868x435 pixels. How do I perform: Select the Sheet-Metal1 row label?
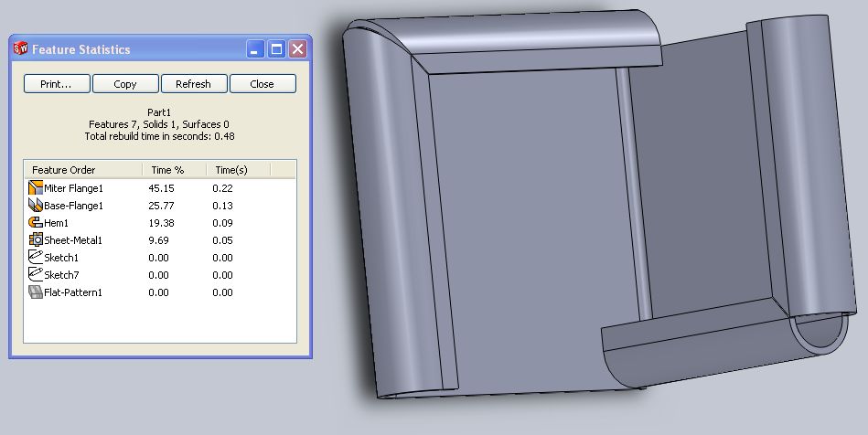tap(73, 240)
